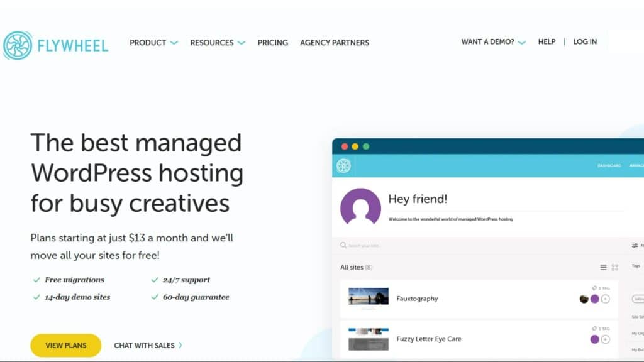Open the Help link
The width and height of the screenshot is (644, 362).
point(547,42)
